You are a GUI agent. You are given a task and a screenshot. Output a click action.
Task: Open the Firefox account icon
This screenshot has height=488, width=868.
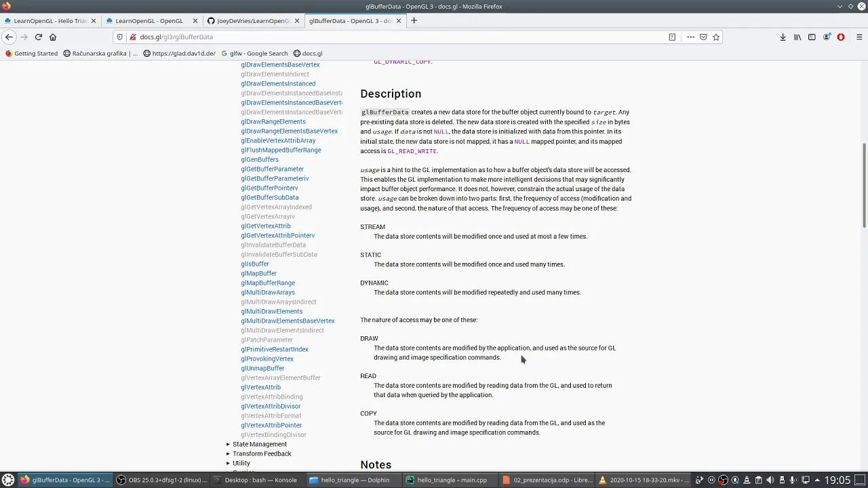[x=827, y=37]
